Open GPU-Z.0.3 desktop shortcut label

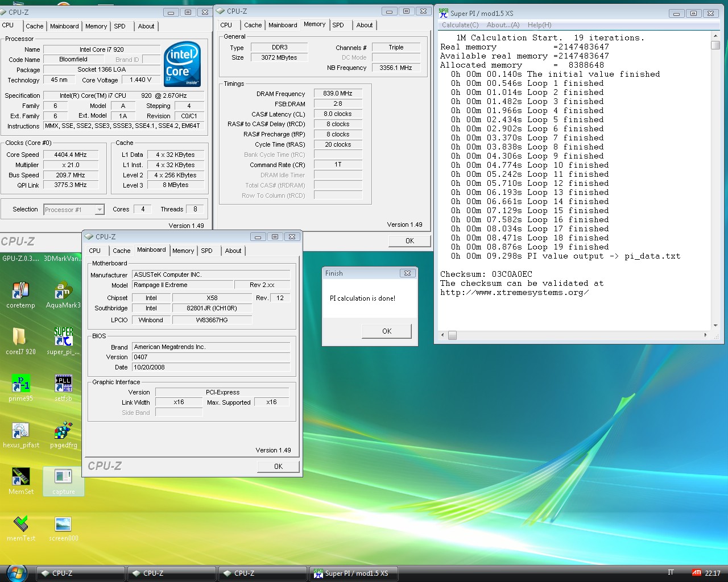[21, 259]
